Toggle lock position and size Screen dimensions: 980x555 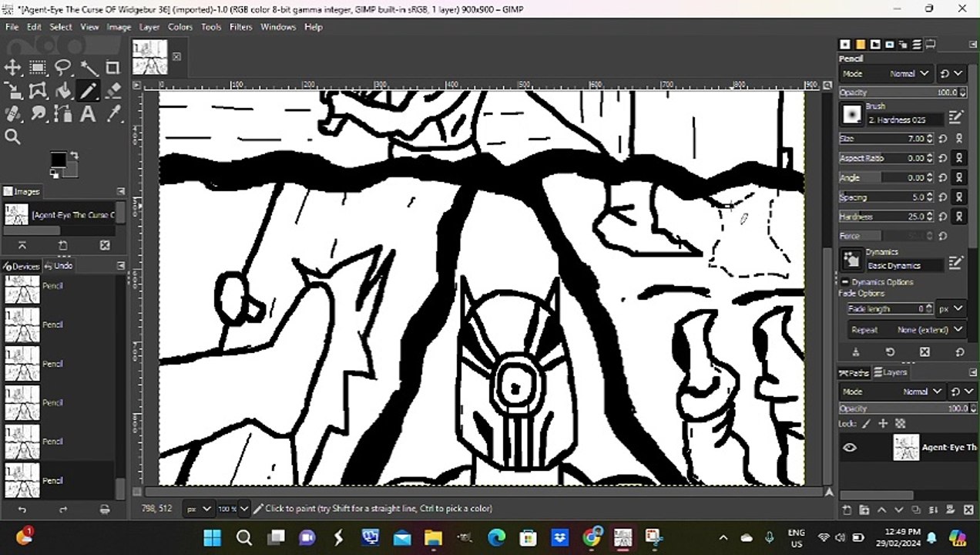pos(883,423)
